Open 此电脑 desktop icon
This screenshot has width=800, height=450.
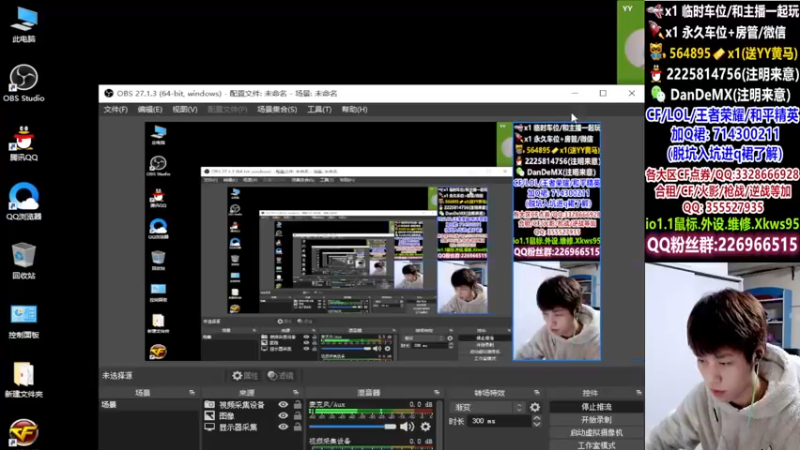click(x=24, y=24)
